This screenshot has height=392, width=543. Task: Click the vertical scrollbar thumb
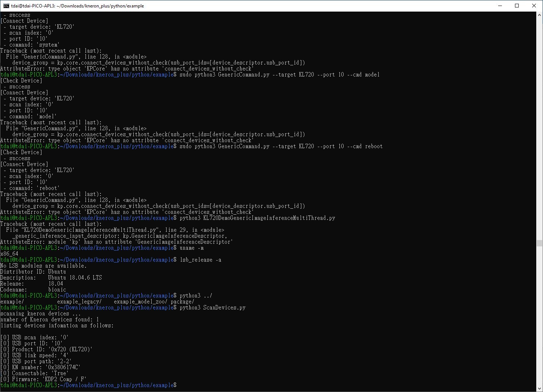539,243
